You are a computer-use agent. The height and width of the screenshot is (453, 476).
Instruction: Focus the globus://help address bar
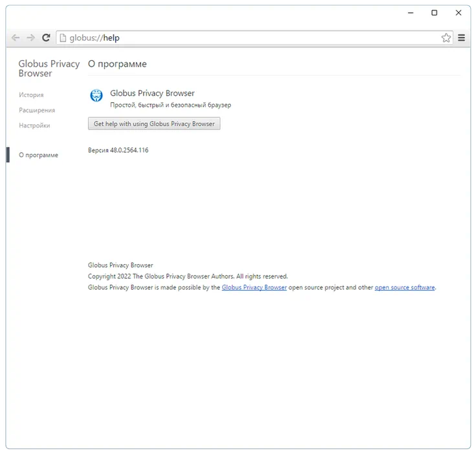click(254, 38)
